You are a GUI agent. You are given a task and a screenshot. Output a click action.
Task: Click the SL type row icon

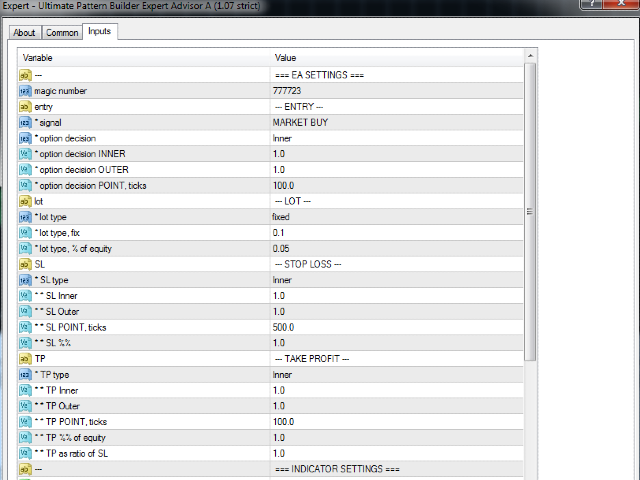[x=25, y=280]
